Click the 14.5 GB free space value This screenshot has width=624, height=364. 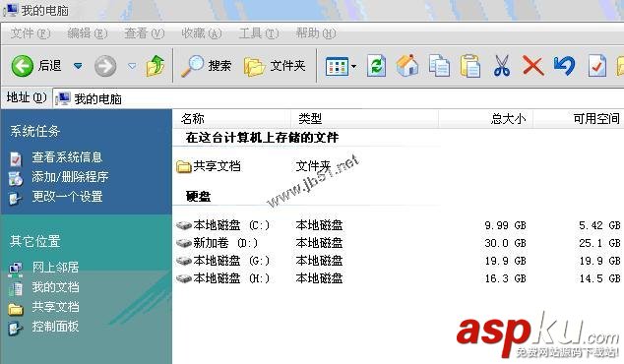coord(599,278)
